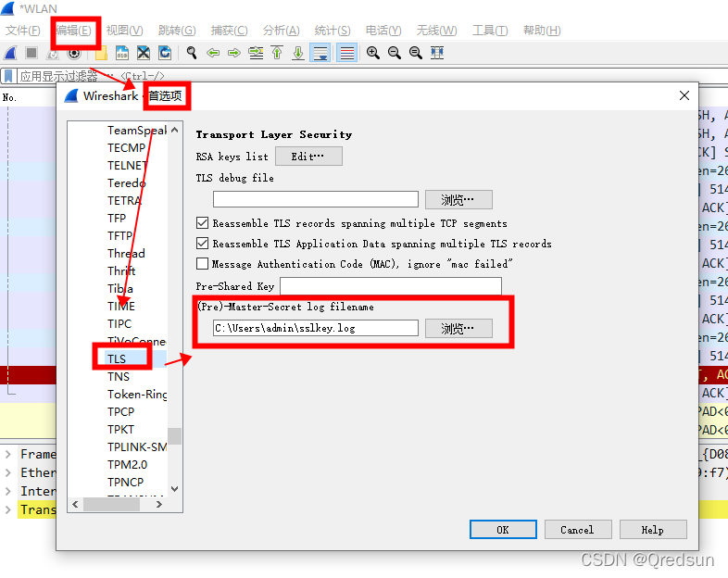This screenshot has width=728, height=578.
Task: Open capture options gear icon
Action: click(x=74, y=54)
